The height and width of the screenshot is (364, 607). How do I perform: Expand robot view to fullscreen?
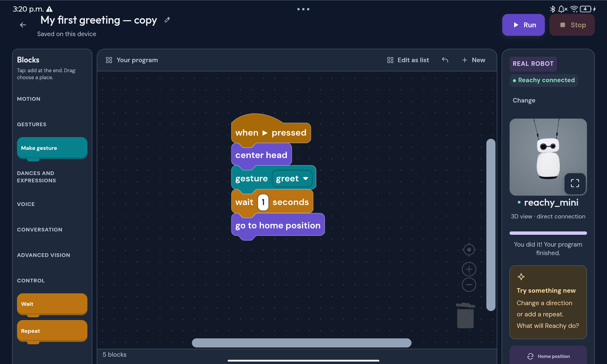[575, 183]
